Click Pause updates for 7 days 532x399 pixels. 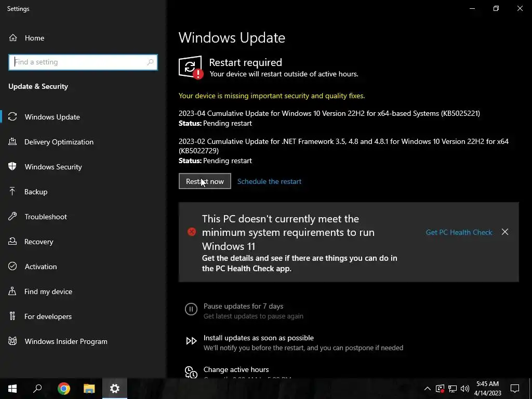coord(243,306)
